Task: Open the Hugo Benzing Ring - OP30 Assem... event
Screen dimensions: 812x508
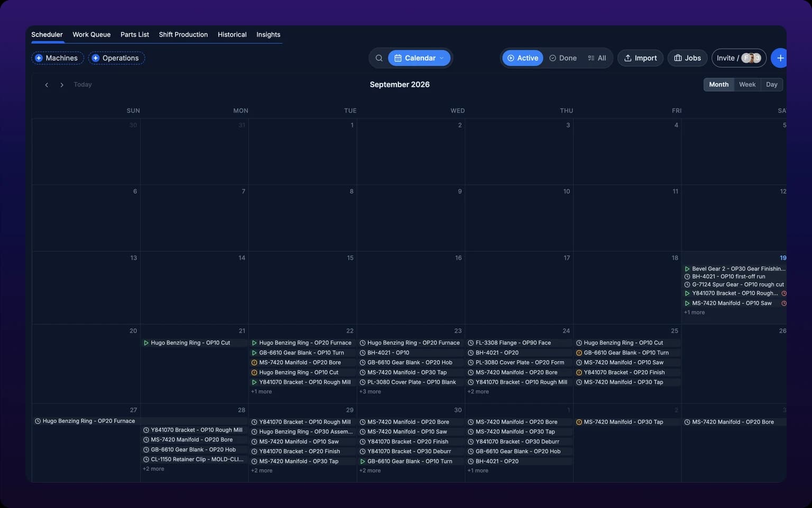Action: point(302,432)
